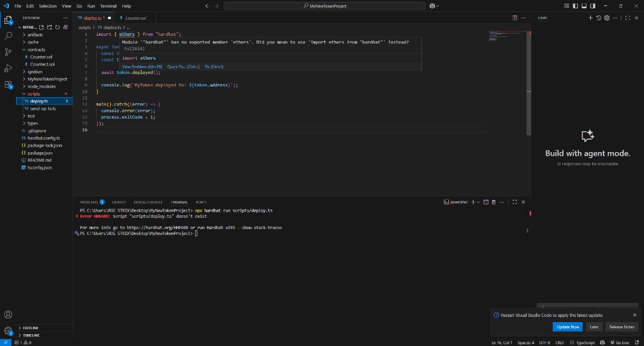Split the editor to the right

tap(515, 18)
